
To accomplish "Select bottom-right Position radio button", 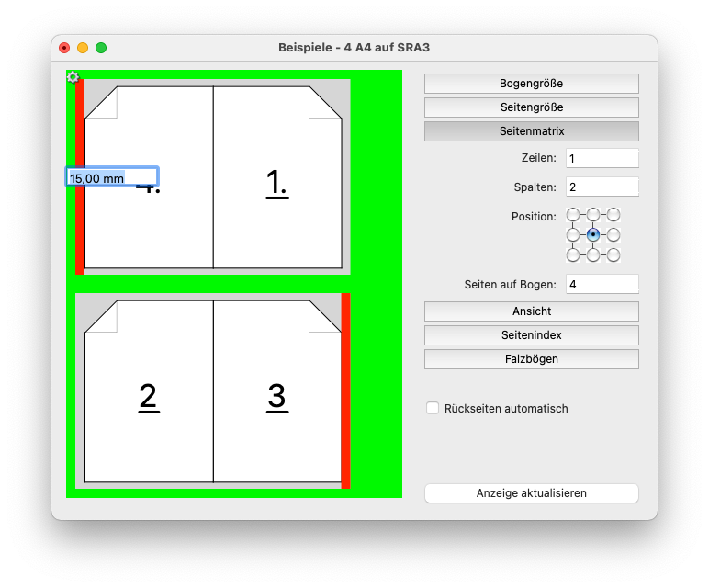I will (613, 255).
